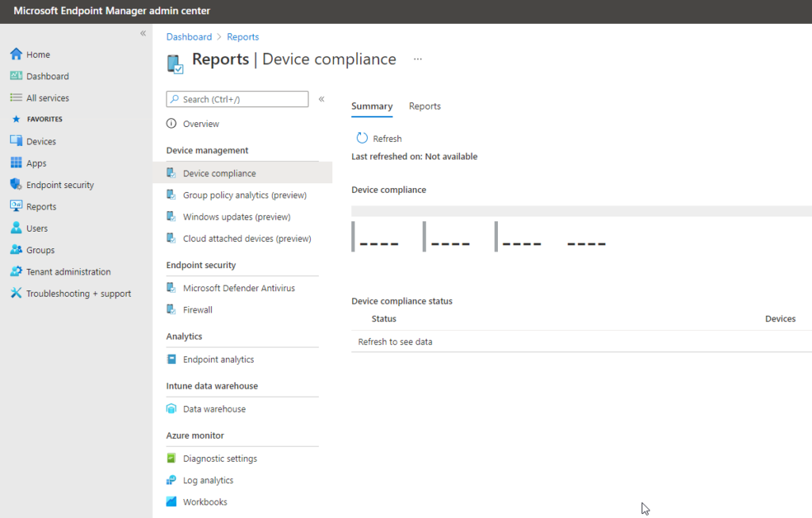The width and height of the screenshot is (812, 518).
Task: Open Tenant administration link
Action: 68,271
